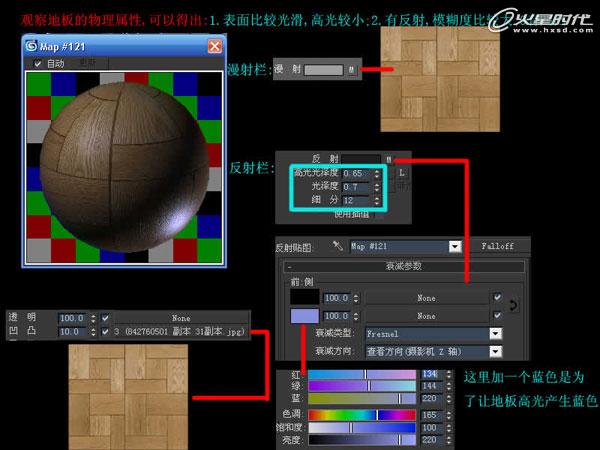Click the wood texture thumbnail beside 漫射栏
Screen dimensions: 600x450
[x=440, y=79]
